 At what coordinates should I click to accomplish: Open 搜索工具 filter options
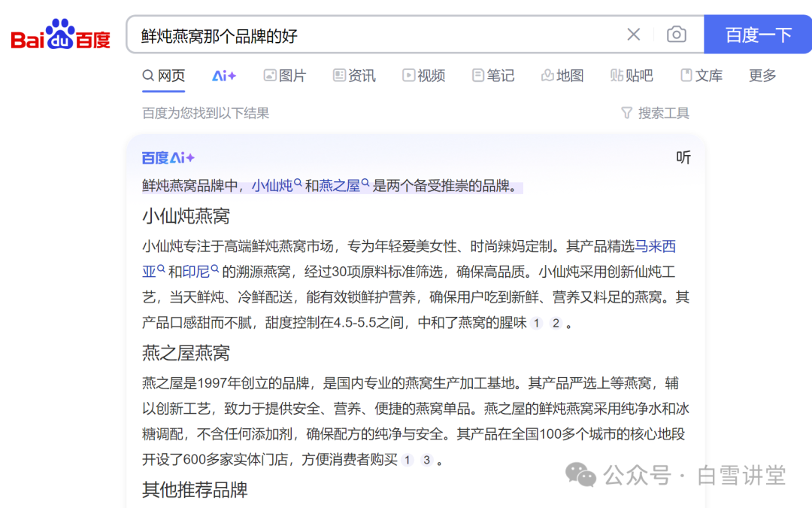tap(655, 113)
